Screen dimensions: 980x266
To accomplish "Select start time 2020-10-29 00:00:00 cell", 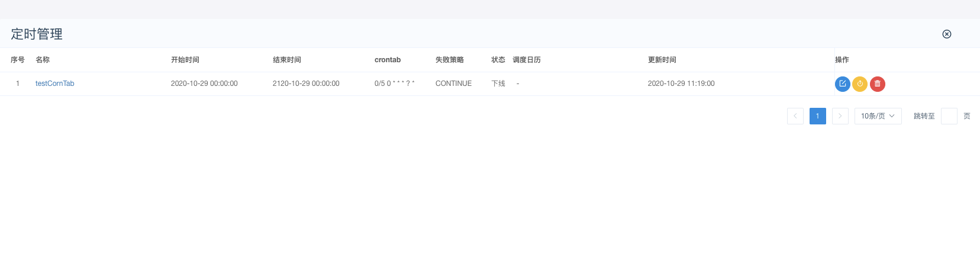I will point(204,84).
